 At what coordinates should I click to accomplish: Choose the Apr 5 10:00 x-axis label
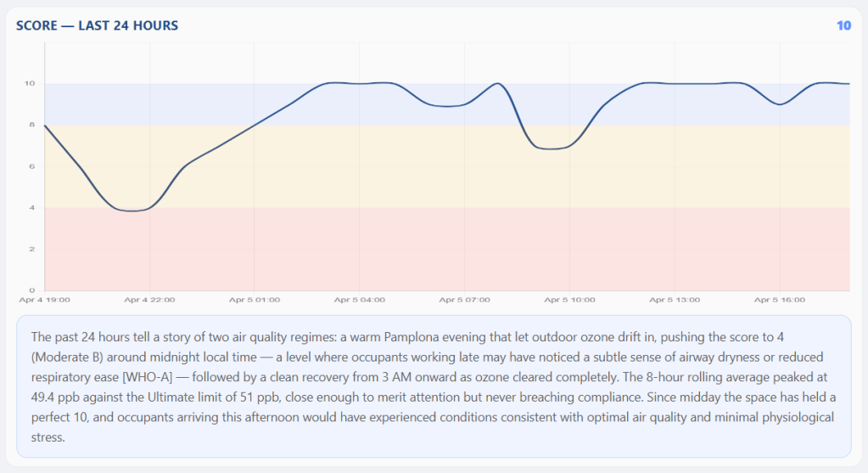569,300
